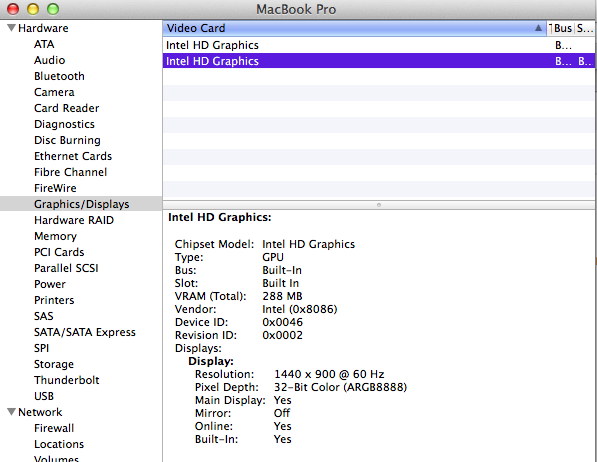Click the Intel HD Graphics detail heading
The height and width of the screenshot is (462, 597).
tap(220, 217)
